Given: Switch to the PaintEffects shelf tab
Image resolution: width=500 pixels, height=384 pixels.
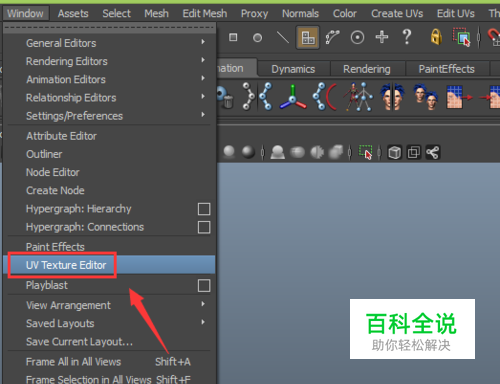Looking at the screenshot, I should coord(447,69).
